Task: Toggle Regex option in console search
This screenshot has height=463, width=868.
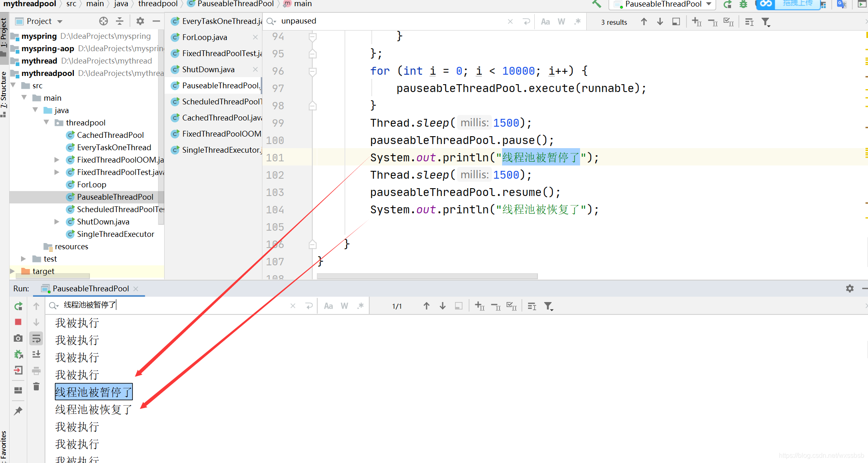Action: (x=361, y=306)
